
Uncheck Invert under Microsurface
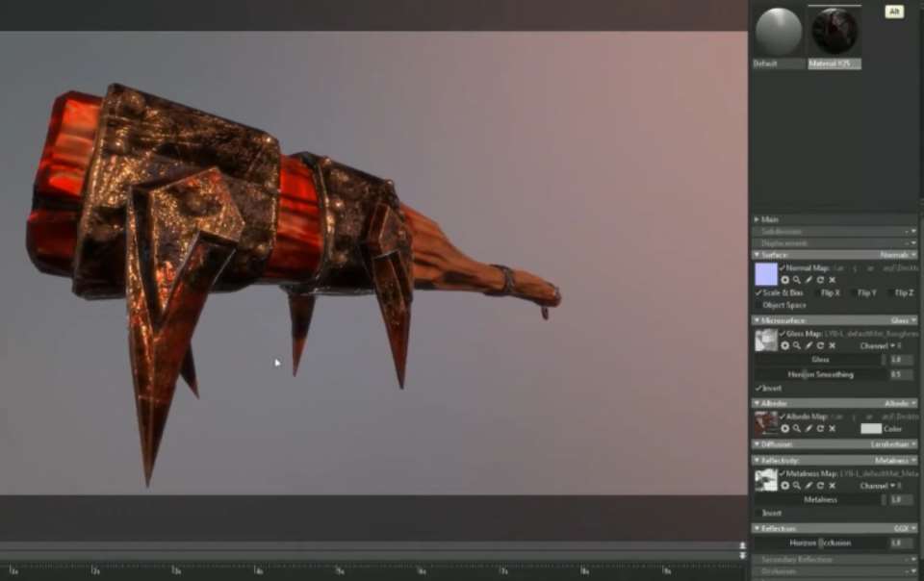pyautogui.click(x=758, y=388)
